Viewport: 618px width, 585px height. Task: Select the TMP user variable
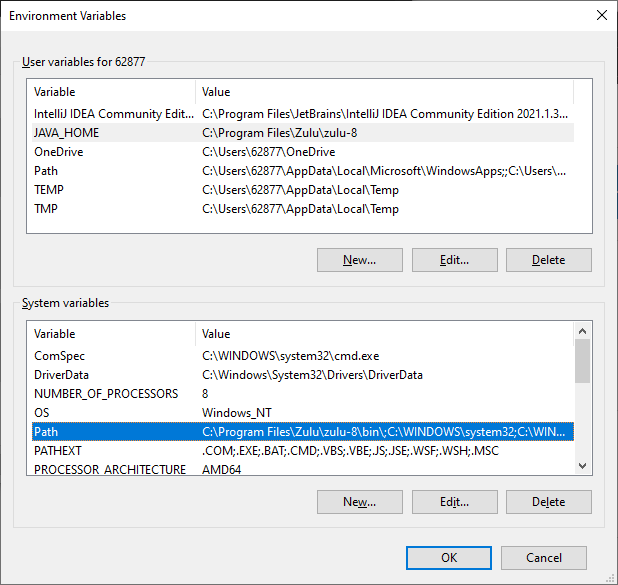click(303, 209)
